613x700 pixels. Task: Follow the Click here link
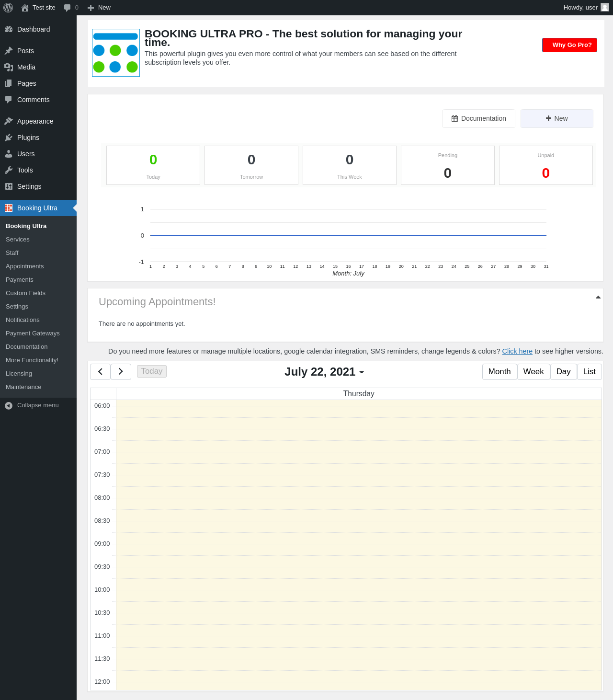(x=517, y=351)
